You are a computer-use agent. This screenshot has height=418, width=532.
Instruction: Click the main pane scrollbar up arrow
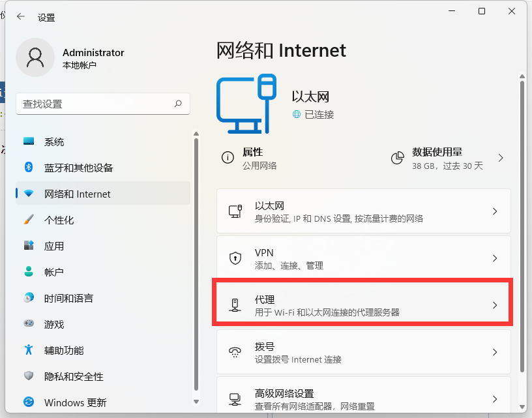(522, 77)
